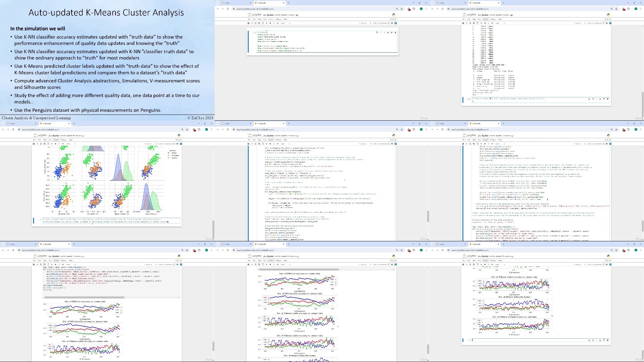Click the Python logo icon in the dataframe info window
644x362 pixels.
[608, 15]
